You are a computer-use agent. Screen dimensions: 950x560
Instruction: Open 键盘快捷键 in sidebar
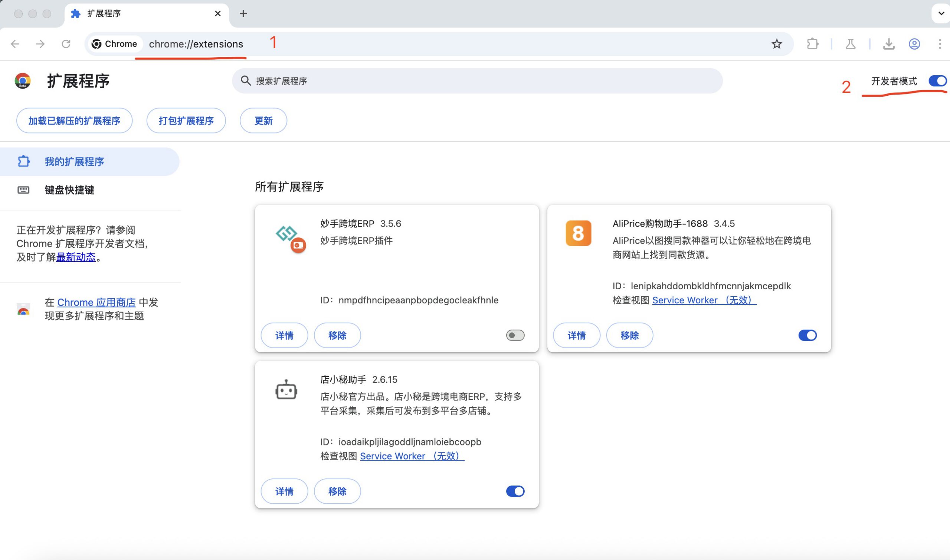tap(89, 190)
